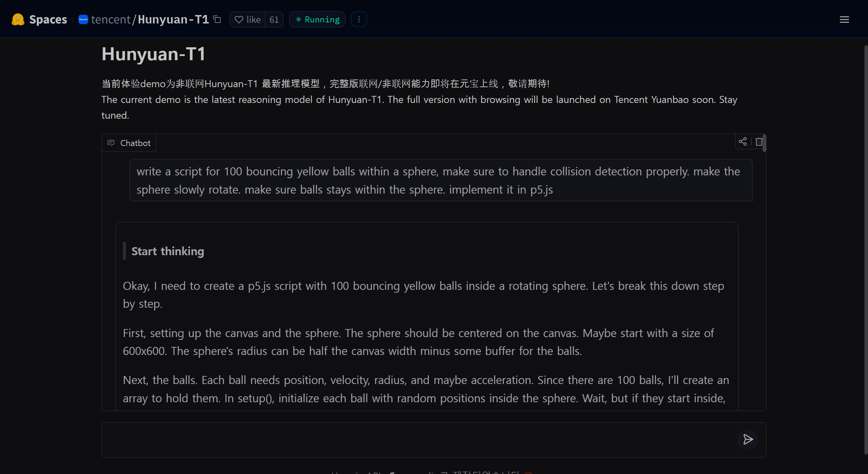
Task: Like this space with the heart button
Action: (x=247, y=19)
